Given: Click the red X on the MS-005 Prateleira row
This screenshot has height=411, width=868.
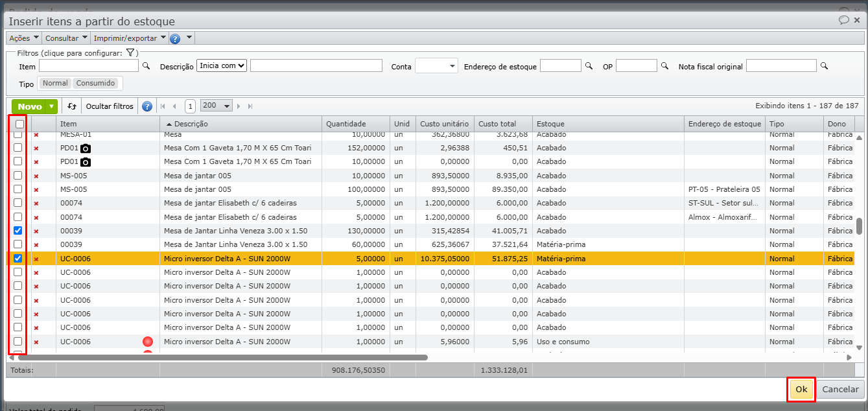Looking at the screenshot, I should click(36, 189).
